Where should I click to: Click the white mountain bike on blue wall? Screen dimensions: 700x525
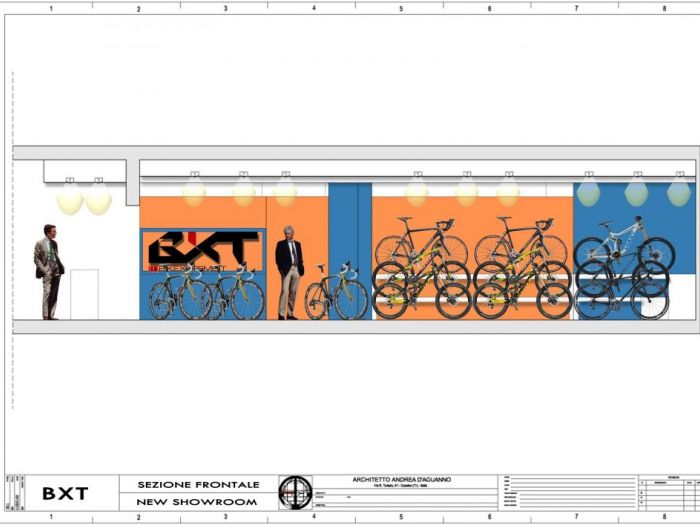pos(624,245)
